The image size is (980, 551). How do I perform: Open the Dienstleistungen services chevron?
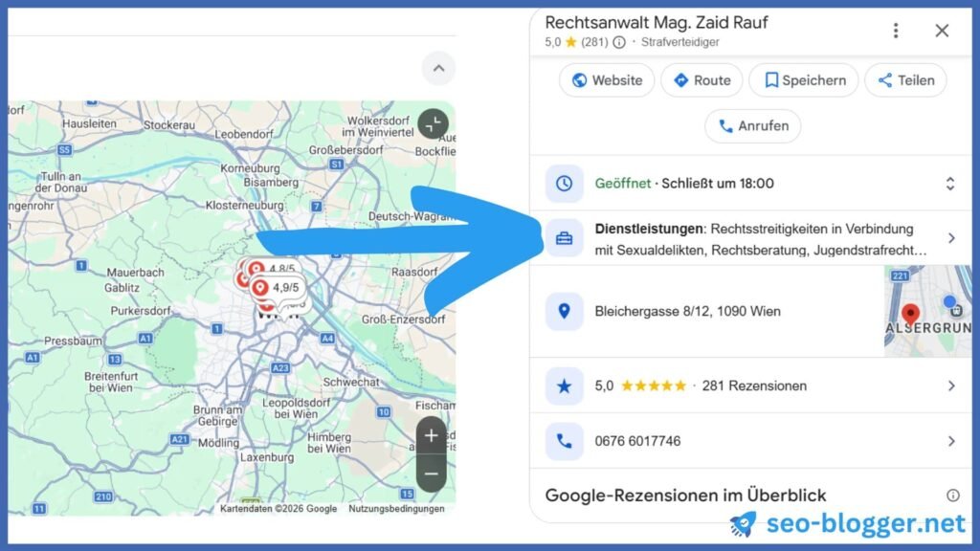tap(951, 238)
